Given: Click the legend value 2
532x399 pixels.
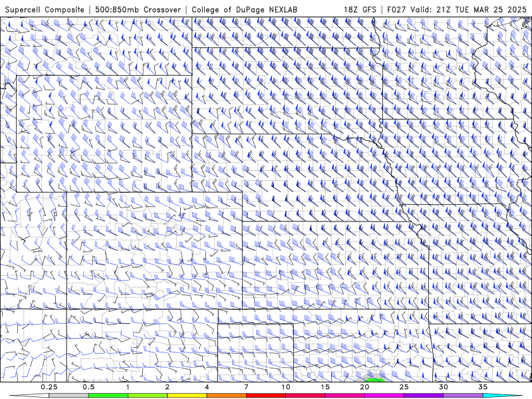Looking at the screenshot, I should point(168,387).
